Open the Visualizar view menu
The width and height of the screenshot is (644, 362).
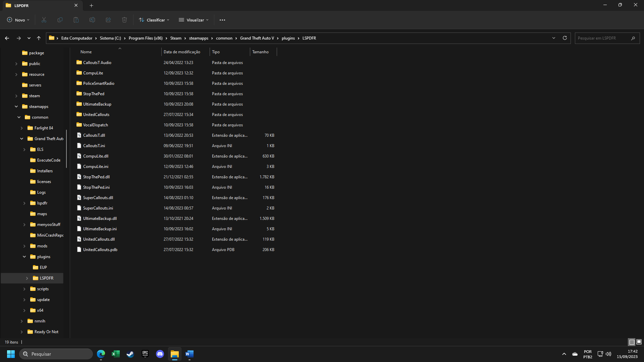(194, 20)
